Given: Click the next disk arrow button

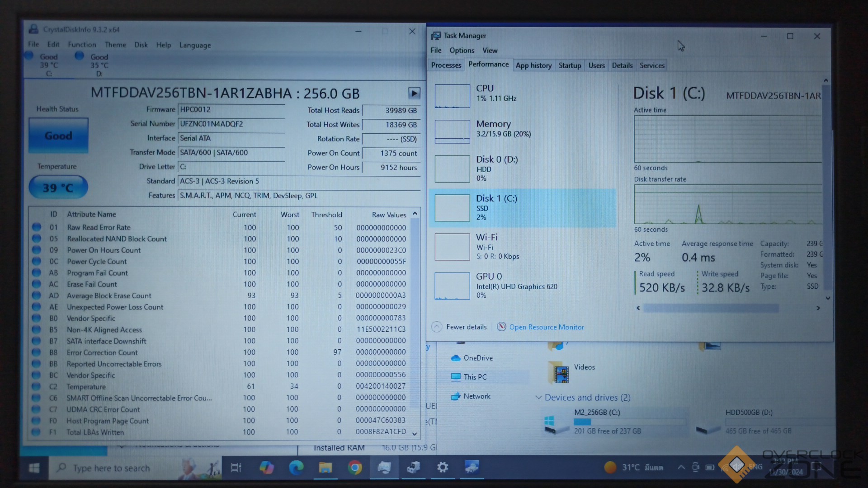Looking at the screenshot, I should pos(414,93).
